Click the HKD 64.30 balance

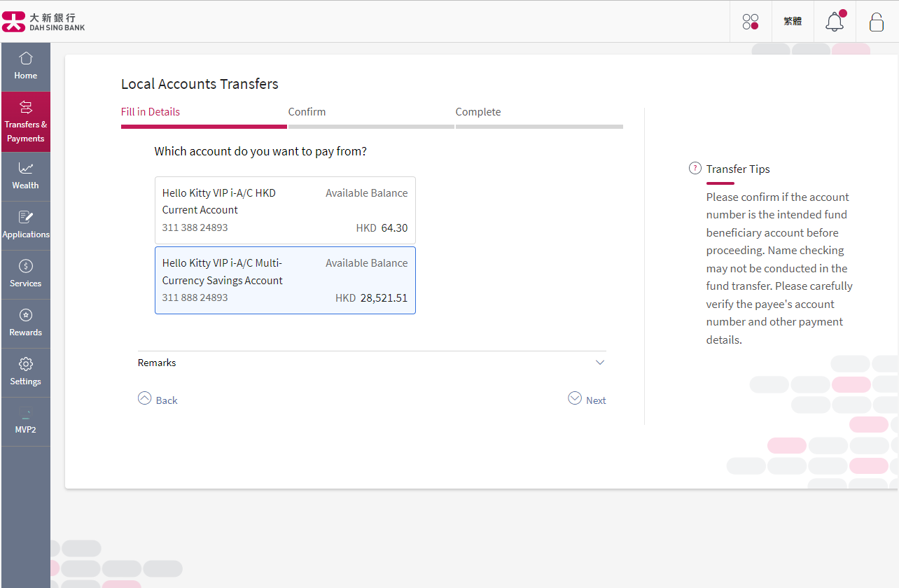pos(382,228)
